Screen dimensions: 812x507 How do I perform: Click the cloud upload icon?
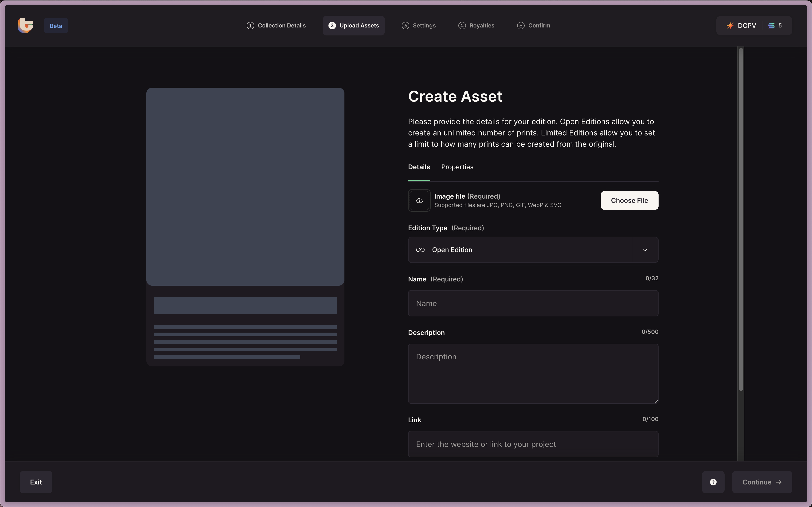[x=419, y=200]
